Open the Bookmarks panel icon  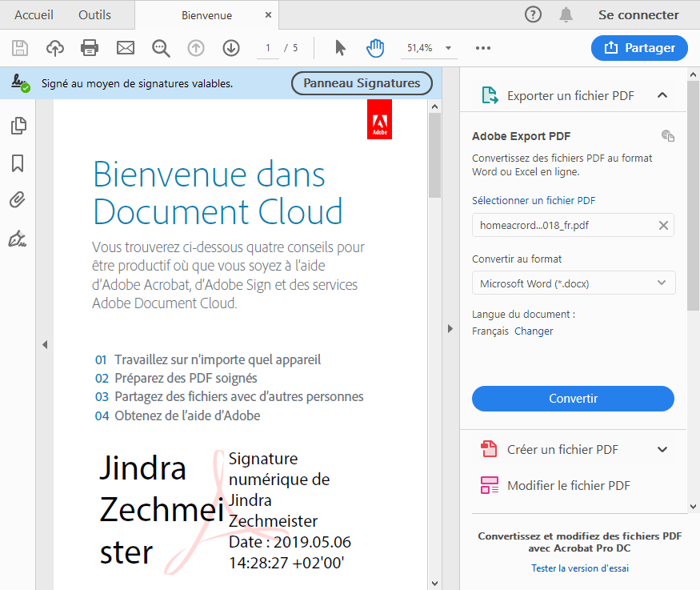[x=18, y=163]
